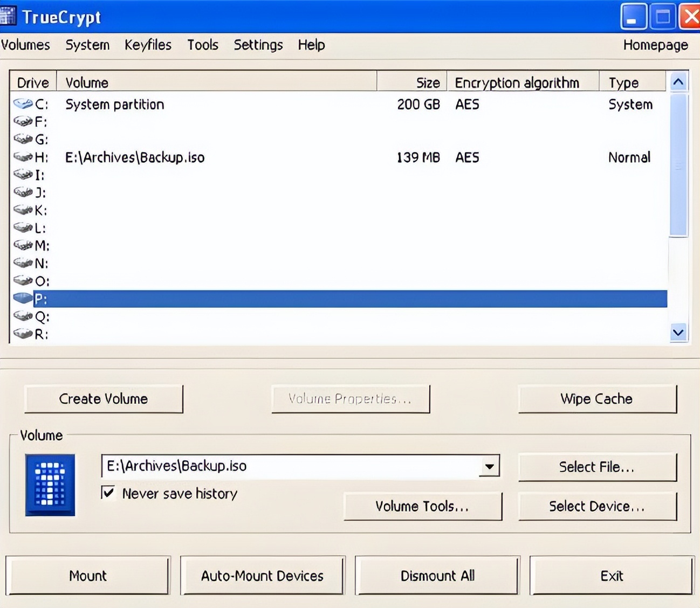Click the Homepage link
The height and width of the screenshot is (608, 700).
click(655, 45)
